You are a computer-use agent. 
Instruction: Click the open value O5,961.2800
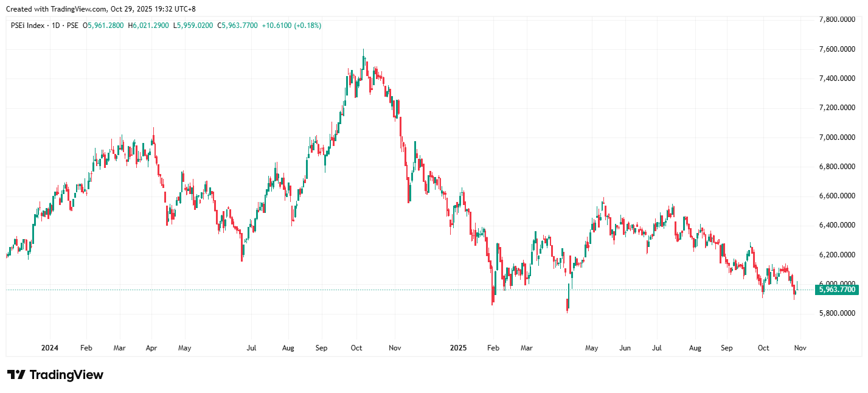coord(103,26)
